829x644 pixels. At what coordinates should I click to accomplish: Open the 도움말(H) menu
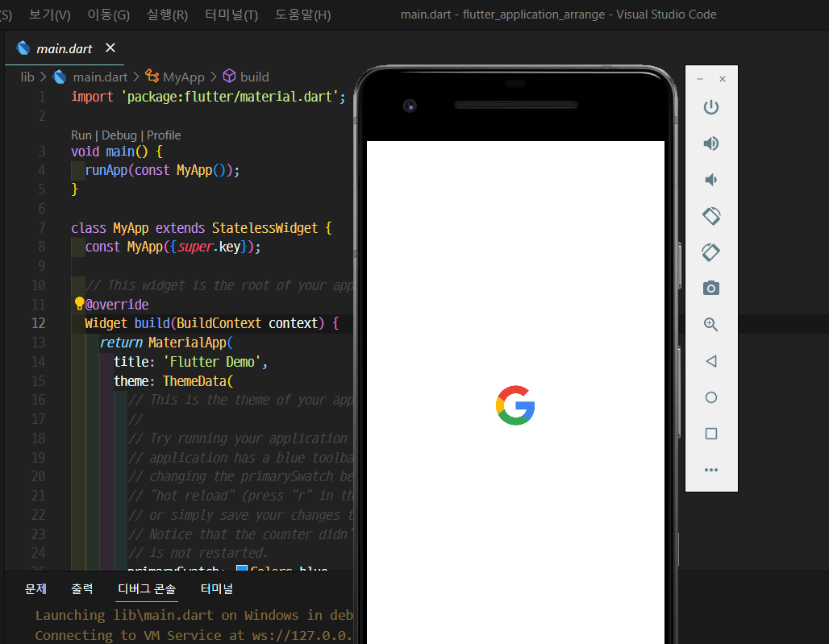pos(302,15)
